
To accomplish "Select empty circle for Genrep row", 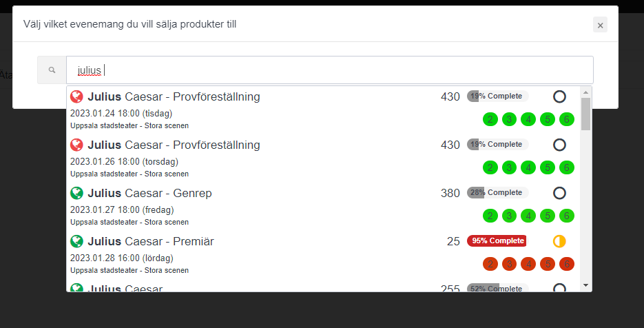I will pos(559,193).
